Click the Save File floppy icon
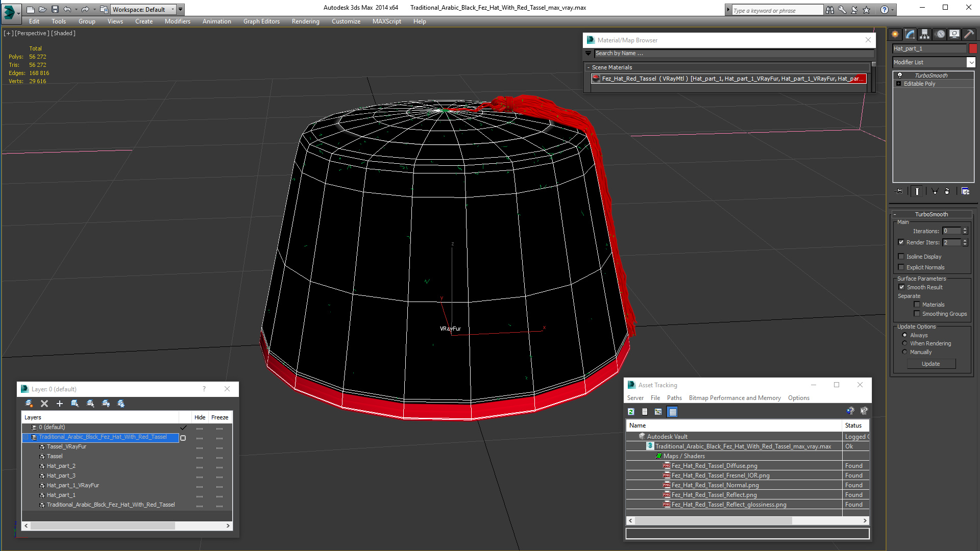This screenshot has width=980, height=551. pyautogui.click(x=55, y=9)
